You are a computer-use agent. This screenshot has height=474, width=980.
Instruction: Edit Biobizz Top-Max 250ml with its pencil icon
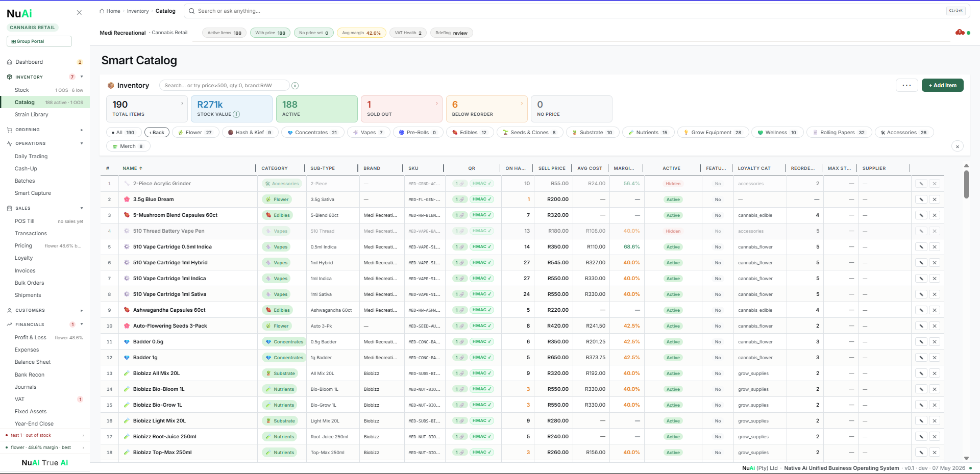pyautogui.click(x=921, y=453)
